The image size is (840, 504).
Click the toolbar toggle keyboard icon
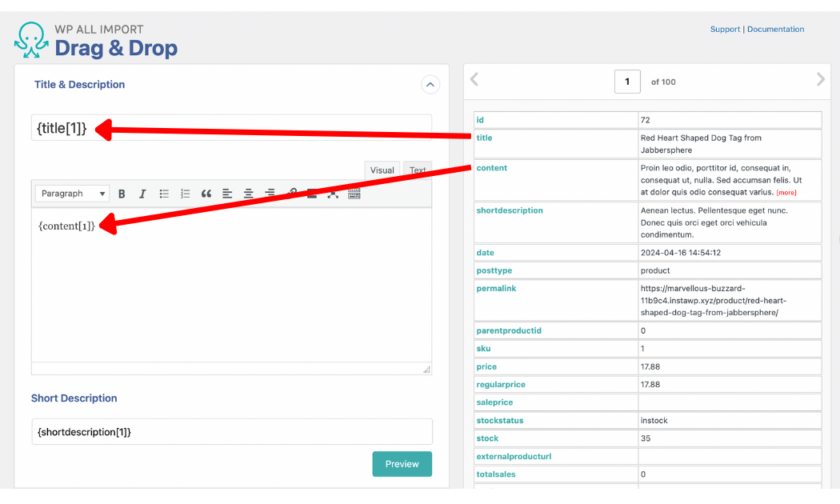[354, 194]
